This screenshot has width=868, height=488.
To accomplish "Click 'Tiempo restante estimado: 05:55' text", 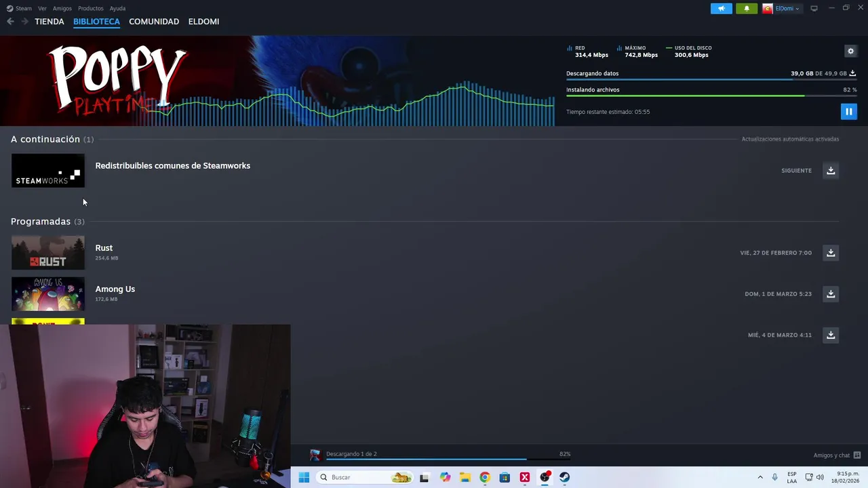I will (x=608, y=112).
